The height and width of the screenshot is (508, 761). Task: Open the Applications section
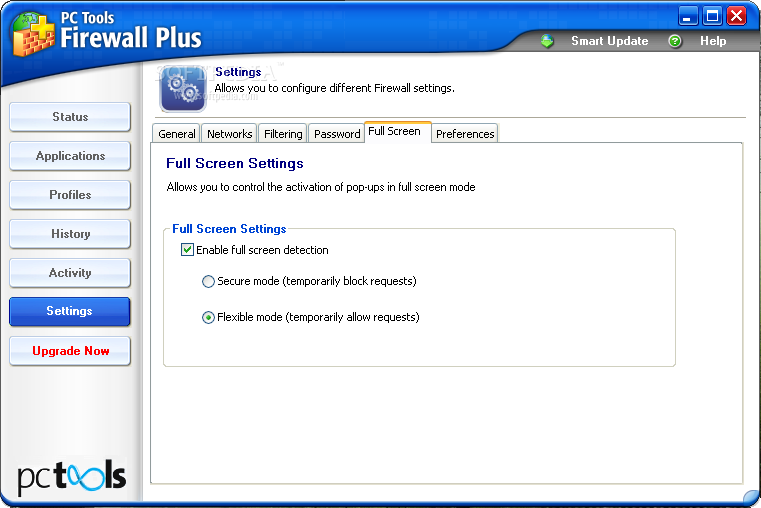(70, 156)
